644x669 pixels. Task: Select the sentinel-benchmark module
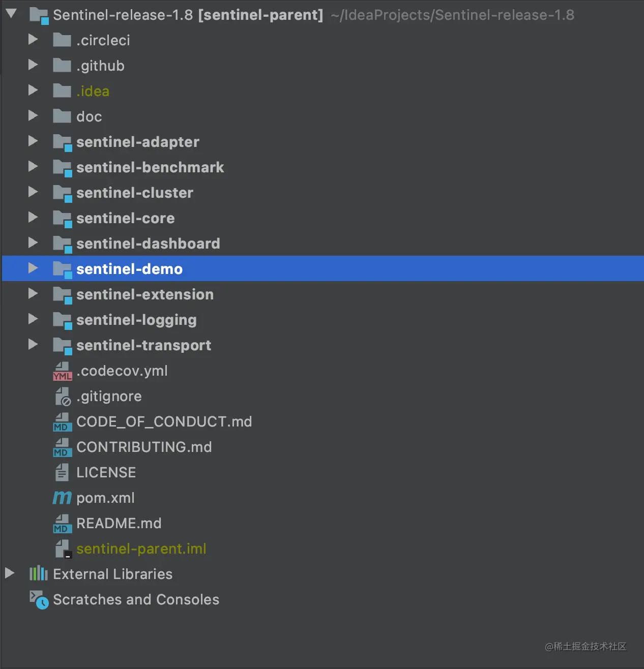[x=150, y=167]
